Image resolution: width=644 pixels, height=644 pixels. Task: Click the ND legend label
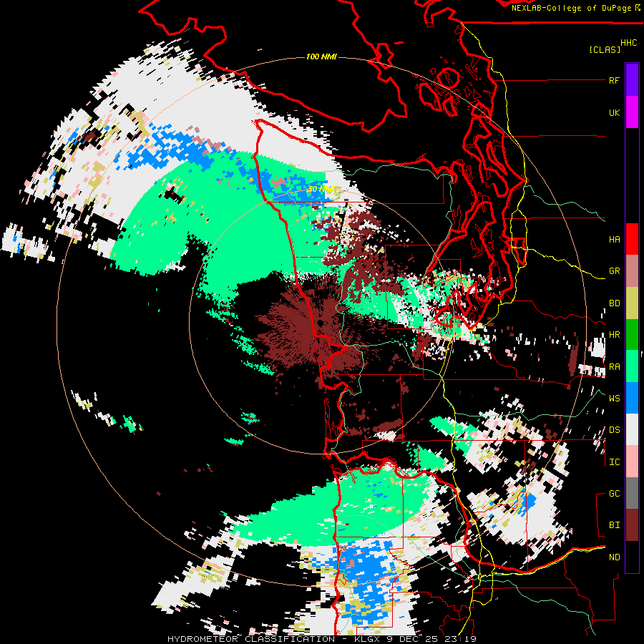pos(614,557)
